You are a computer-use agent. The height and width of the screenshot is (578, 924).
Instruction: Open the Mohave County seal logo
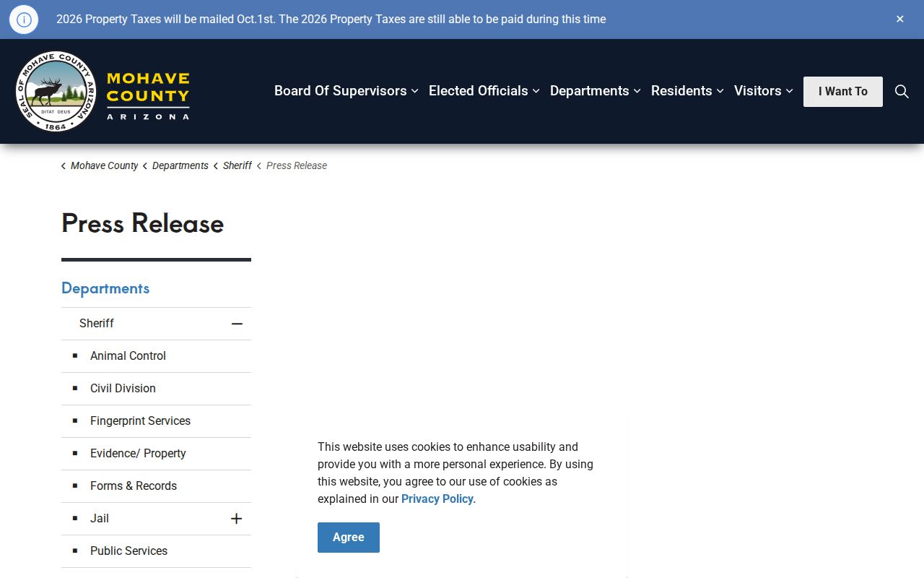coord(56,91)
